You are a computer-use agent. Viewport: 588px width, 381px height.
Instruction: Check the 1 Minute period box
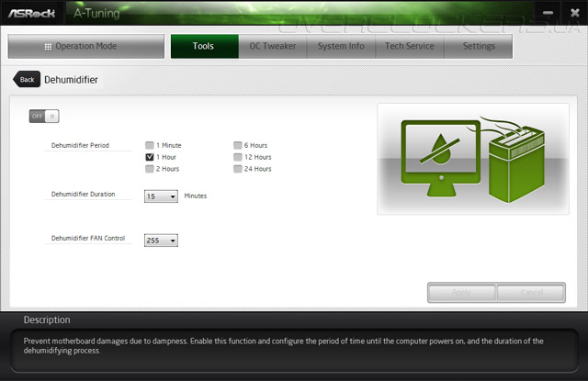[x=149, y=145]
